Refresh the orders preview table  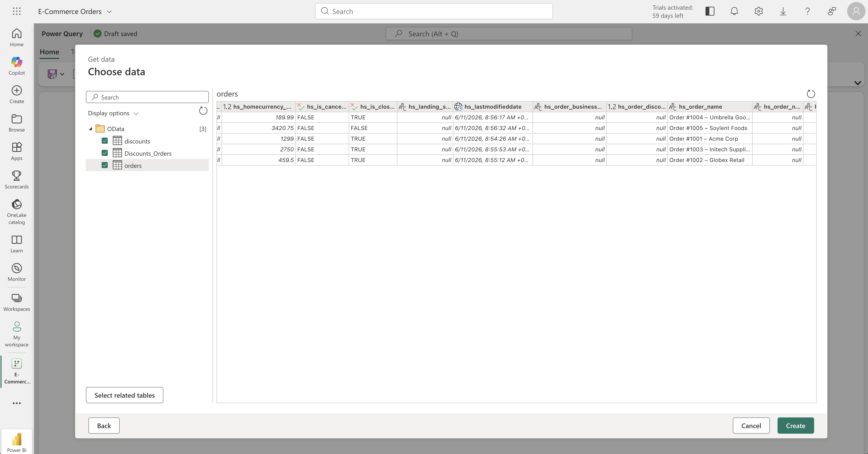pyautogui.click(x=811, y=94)
